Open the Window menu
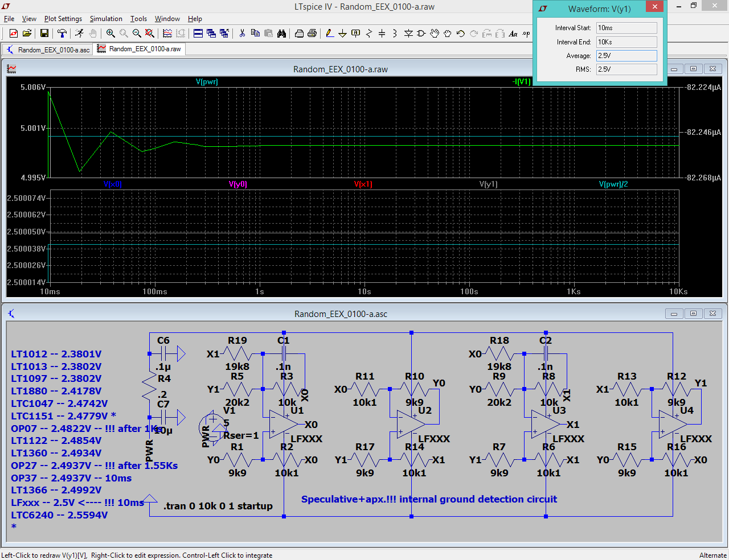The width and height of the screenshot is (729, 560). coord(167,19)
